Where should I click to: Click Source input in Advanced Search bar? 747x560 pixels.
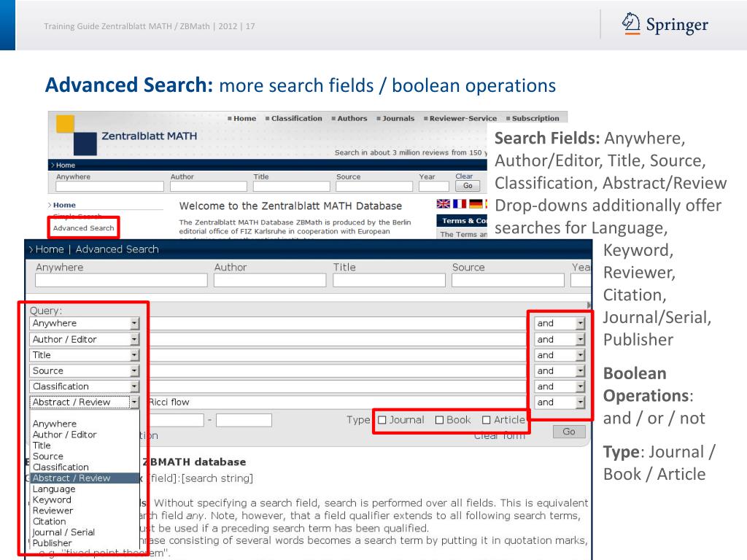[x=508, y=281]
